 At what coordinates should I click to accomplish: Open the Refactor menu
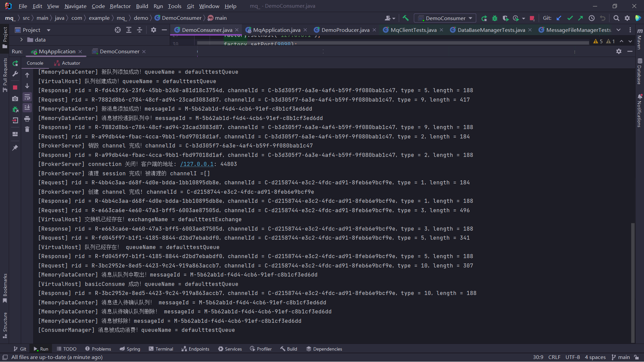click(x=120, y=6)
